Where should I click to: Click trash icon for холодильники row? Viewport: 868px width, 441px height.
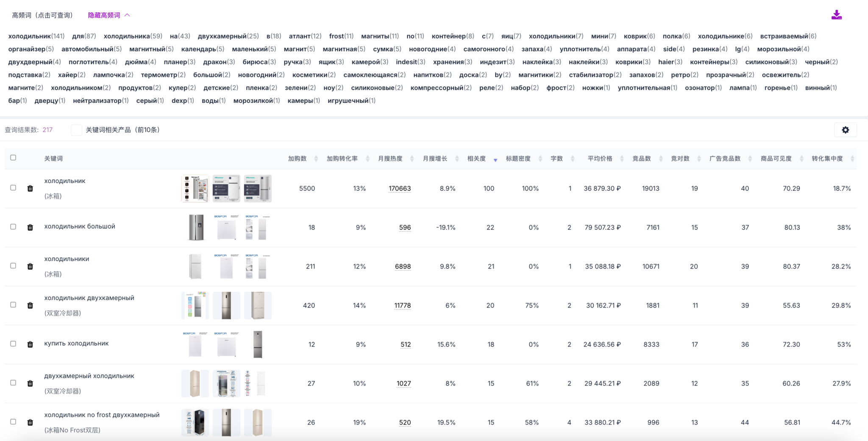pyautogui.click(x=30, y=266)
